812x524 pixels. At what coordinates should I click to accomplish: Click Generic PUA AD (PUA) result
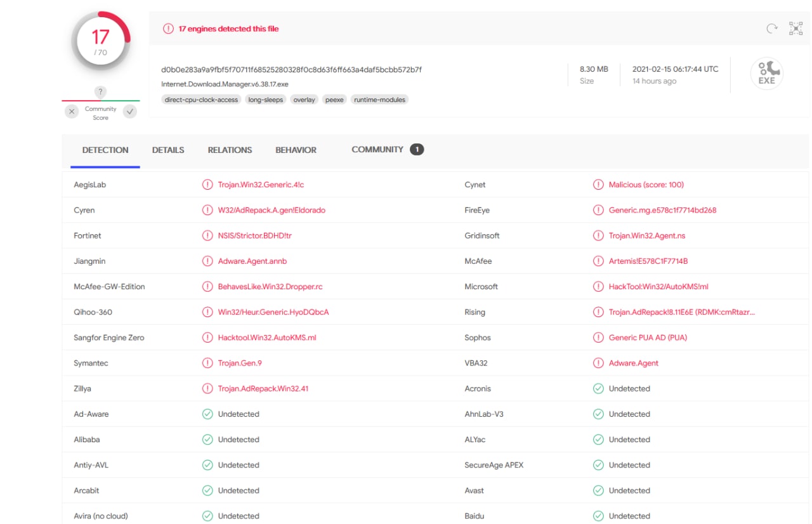click(x=648, y=337)
